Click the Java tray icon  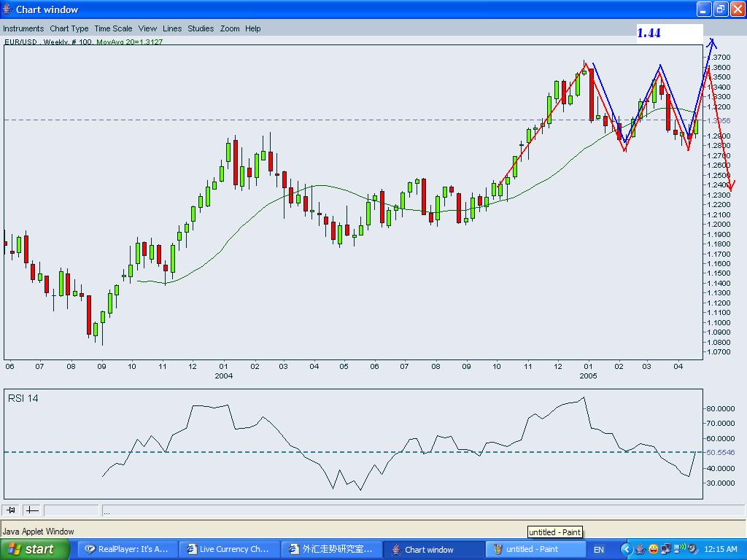tap(640, 549)
